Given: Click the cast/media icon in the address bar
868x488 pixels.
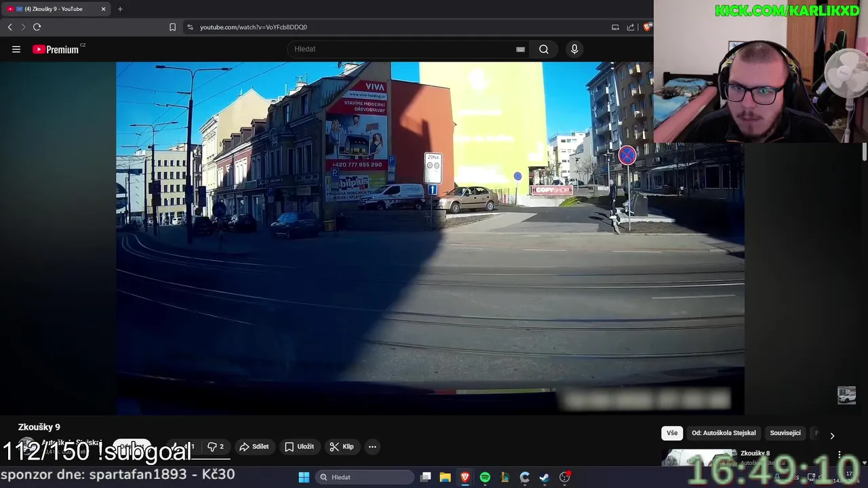Looking at the screenshot, I should tap(615, 27).
